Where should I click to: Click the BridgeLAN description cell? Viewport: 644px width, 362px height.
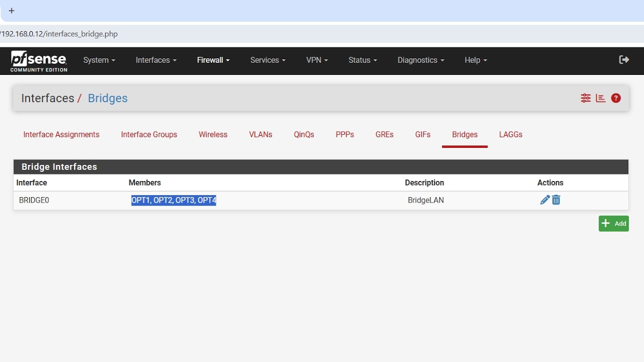pos(426,200)
